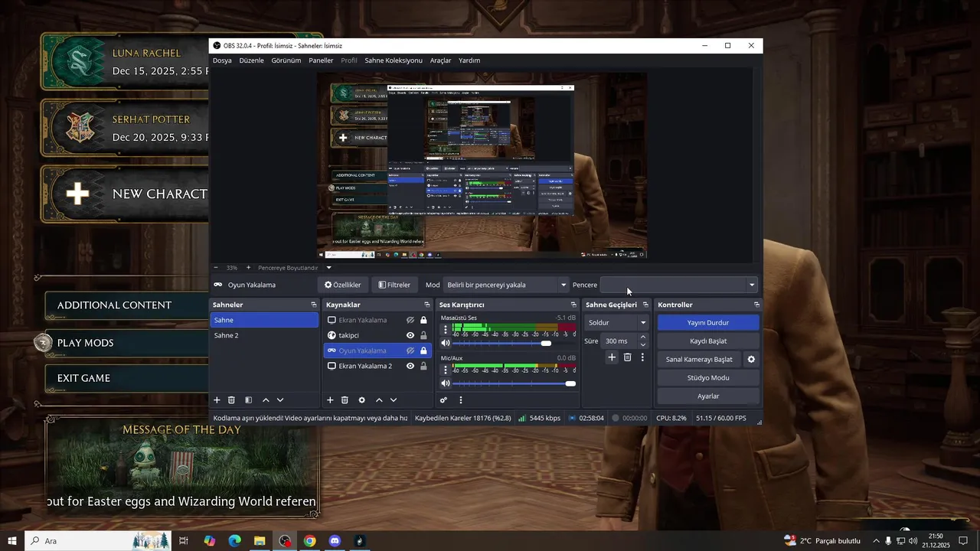This screenshot has width=980, height=551.
Task: Enable Stüdyo Modu
Action: (x=708, y=378)
